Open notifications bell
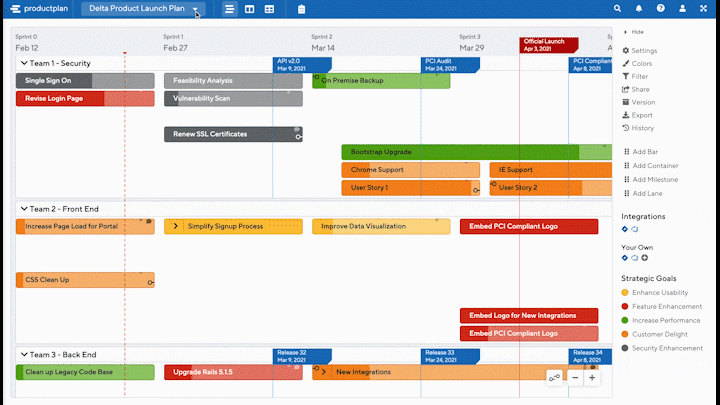 640,9
